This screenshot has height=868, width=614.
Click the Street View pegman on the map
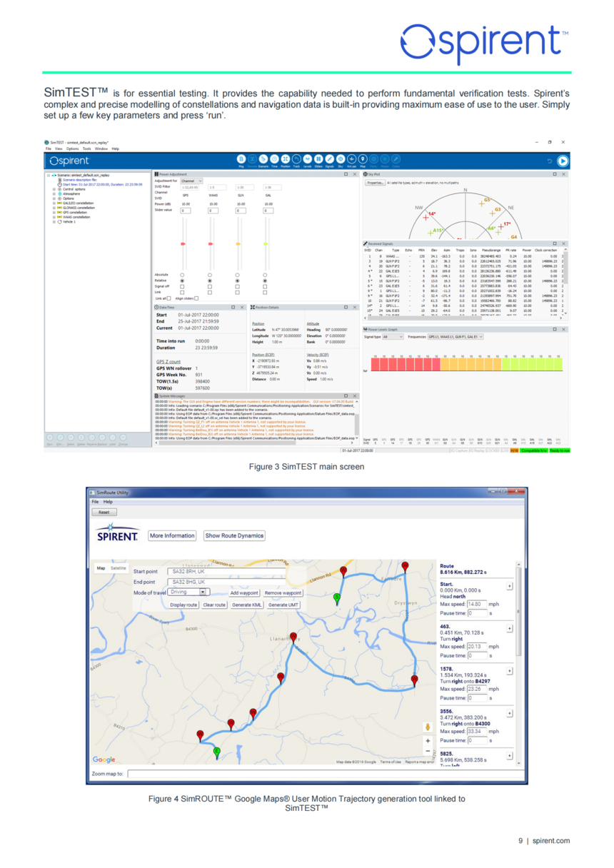[x=428, y=727]
